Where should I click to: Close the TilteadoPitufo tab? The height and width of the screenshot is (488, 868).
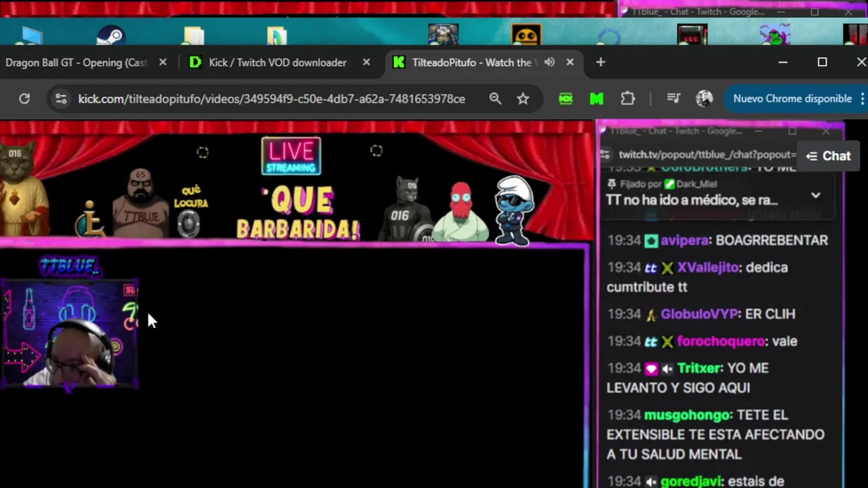coord(570,62)
